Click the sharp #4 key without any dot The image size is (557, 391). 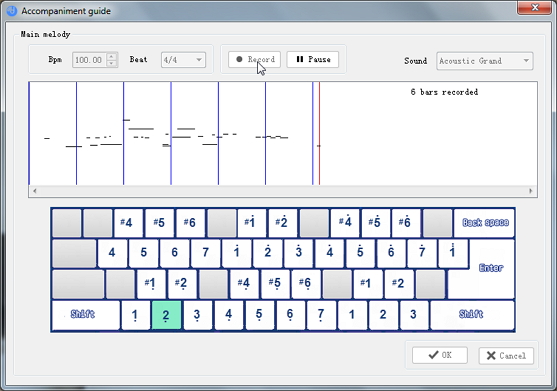coord(128,223)
